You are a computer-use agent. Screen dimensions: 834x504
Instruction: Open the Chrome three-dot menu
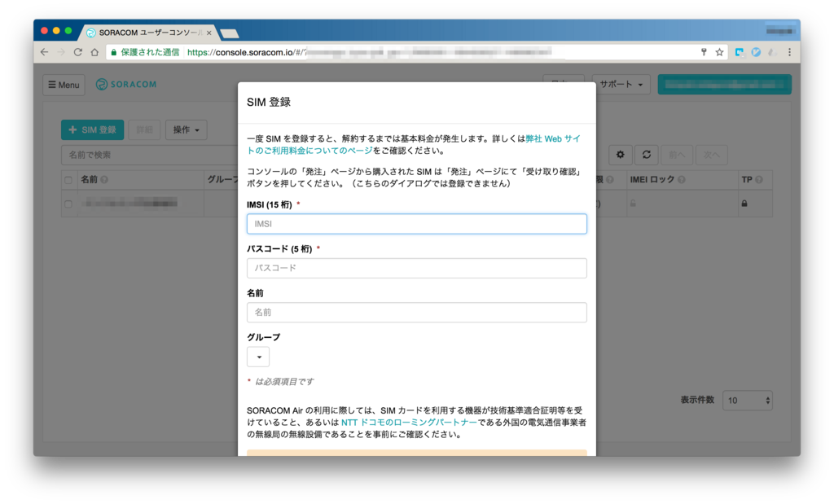789,52
